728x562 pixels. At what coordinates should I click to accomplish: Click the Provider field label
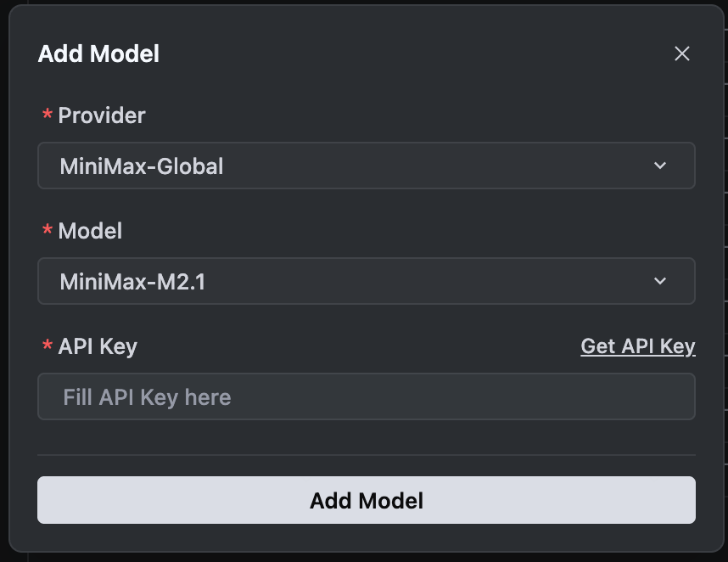[x=102, y=115]
